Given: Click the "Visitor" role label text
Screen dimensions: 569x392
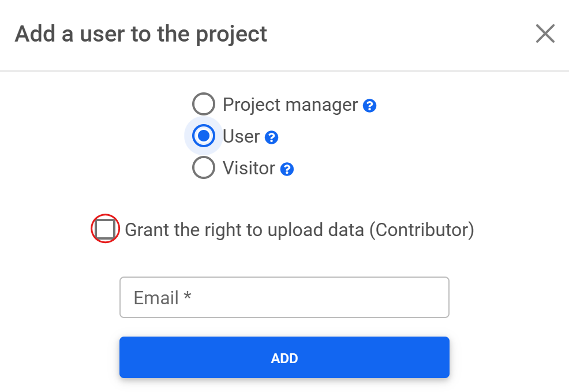Looking at the screenshot, I should pos(249,169).
